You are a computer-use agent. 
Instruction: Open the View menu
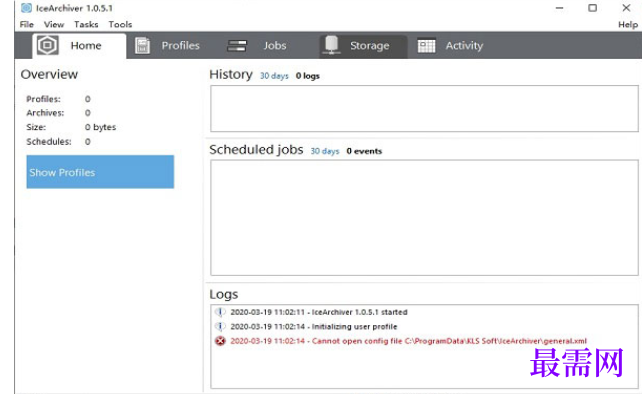[x=54, y=24]
